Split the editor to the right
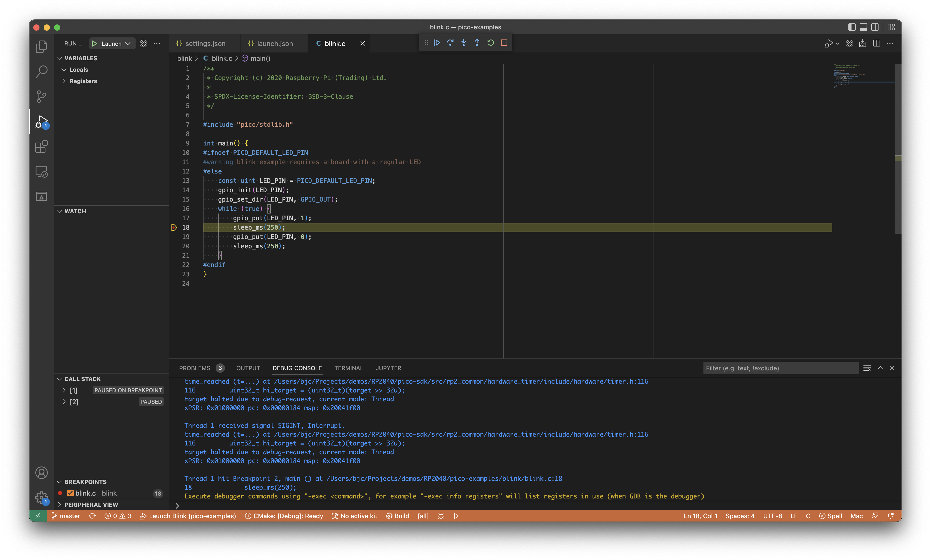This screenshot has height=560, width=931. point(876,44)
